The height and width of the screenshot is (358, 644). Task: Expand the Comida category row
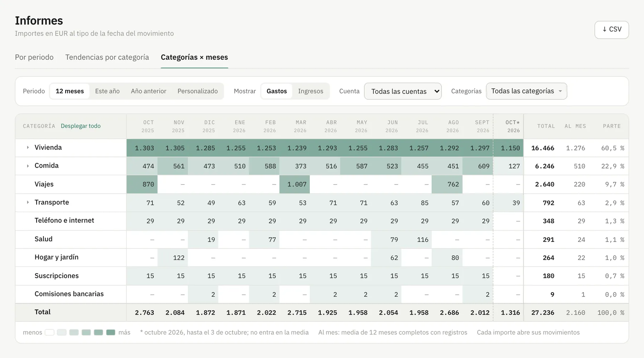click(28, 166)
